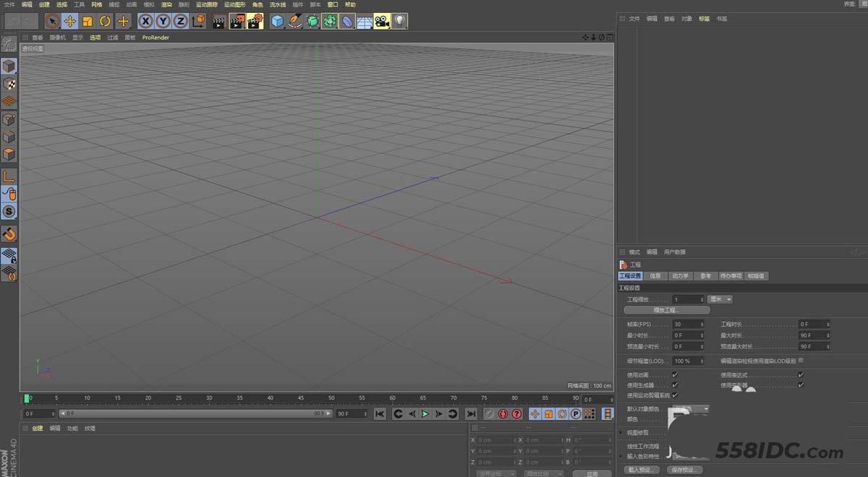This screenshot has height=477, width=868.
Task: Open the 运动图形 menu
Action: [235, 4]
